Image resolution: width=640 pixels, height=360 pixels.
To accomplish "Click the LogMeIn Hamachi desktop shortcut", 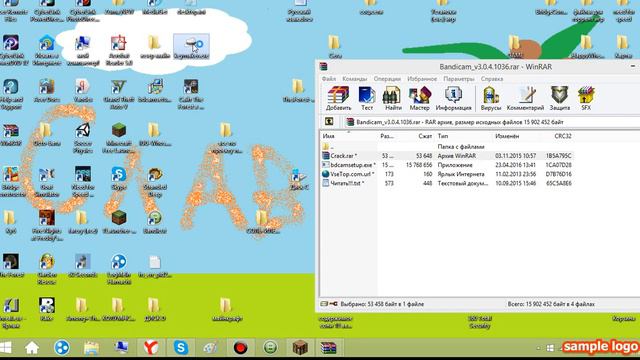I will 119,269.
